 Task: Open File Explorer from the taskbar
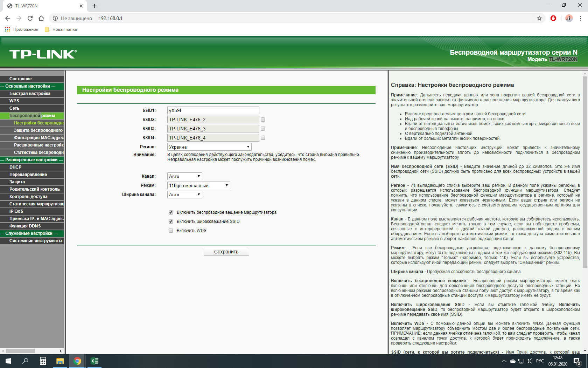pos(60,361)
